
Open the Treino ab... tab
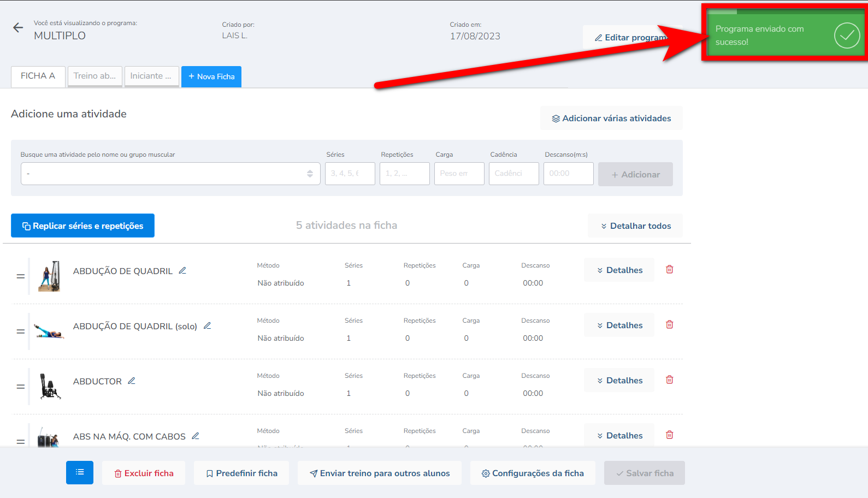pos(95,76)
